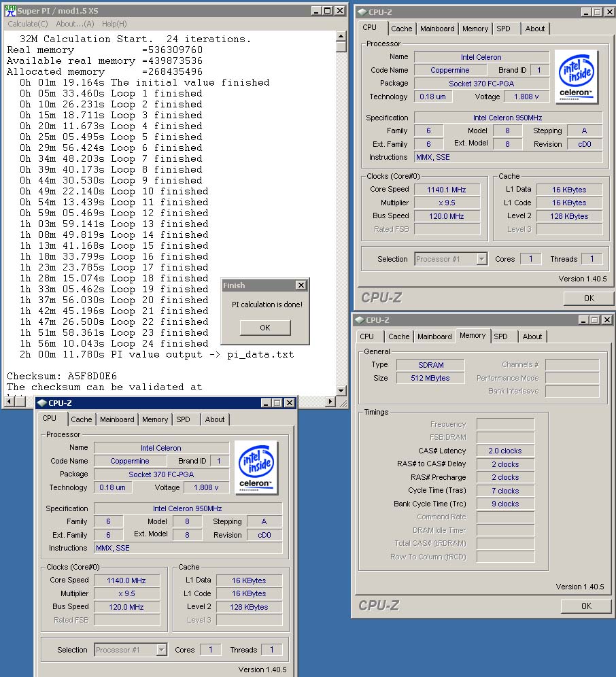Open the Help(H) menu in Super PI
This screenshot has width=616, height=677.
[114, 24]
